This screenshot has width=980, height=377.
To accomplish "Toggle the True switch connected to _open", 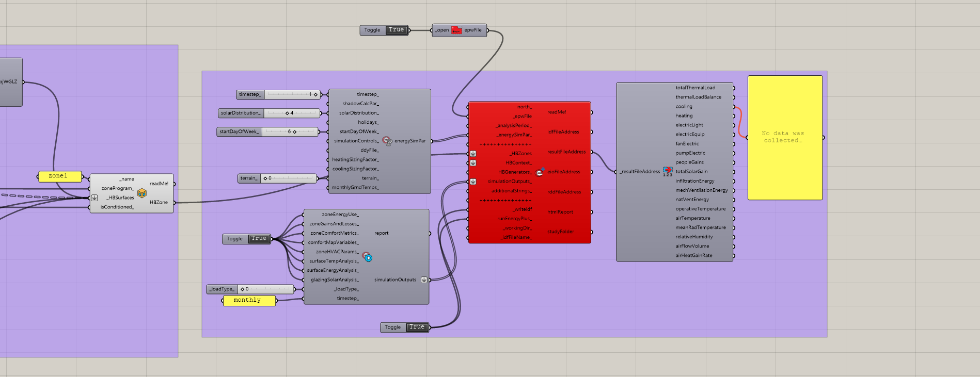I will click(397, 30).
